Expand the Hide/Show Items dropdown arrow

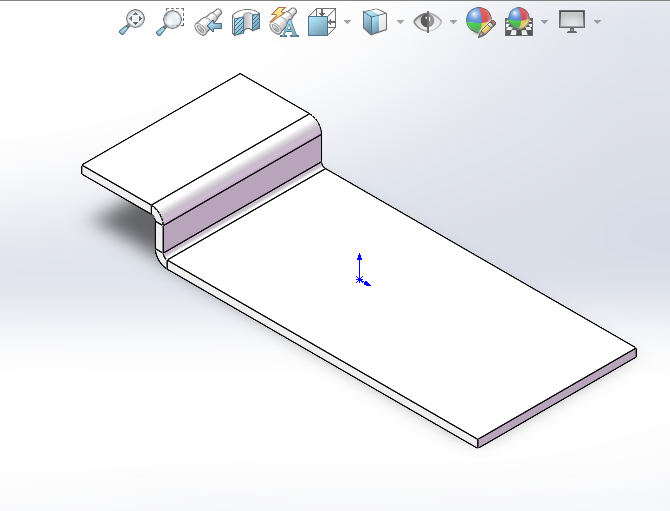453,22
